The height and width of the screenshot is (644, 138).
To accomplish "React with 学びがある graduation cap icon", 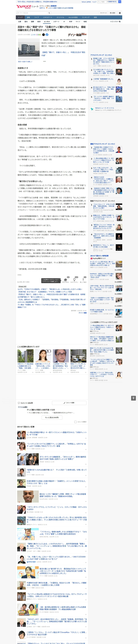I will [x=66, y=279].
